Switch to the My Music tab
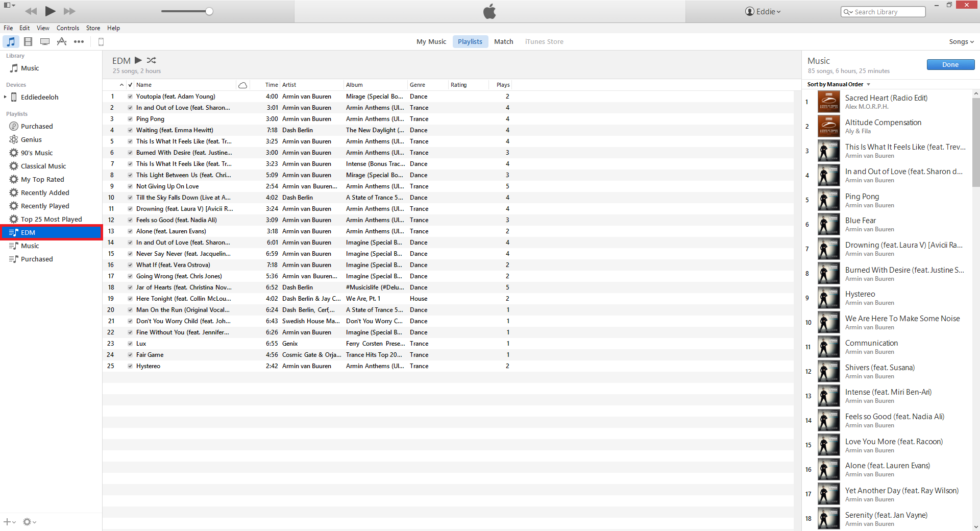The width and height of the screenshot is (980, 531). click(431, 41)
